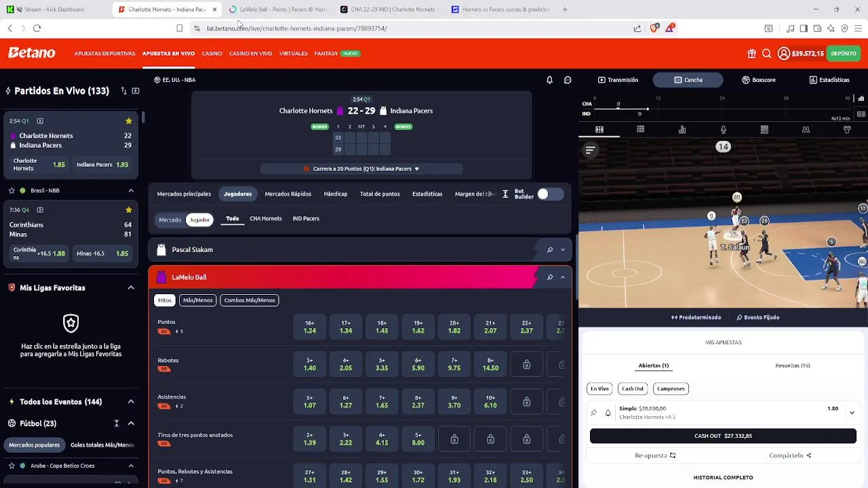Open the search magnifier in Betano header
Screen dimensions: 868x488
pos(766,54)
